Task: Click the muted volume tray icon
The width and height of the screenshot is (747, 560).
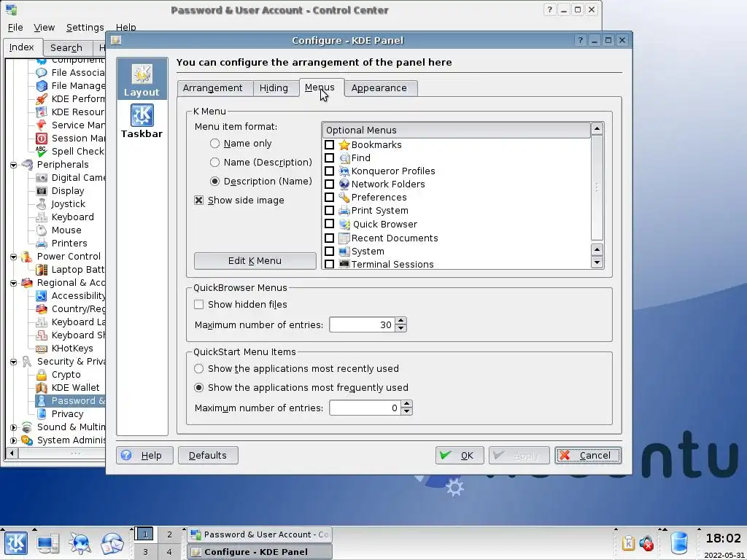Action: point(646,543)
